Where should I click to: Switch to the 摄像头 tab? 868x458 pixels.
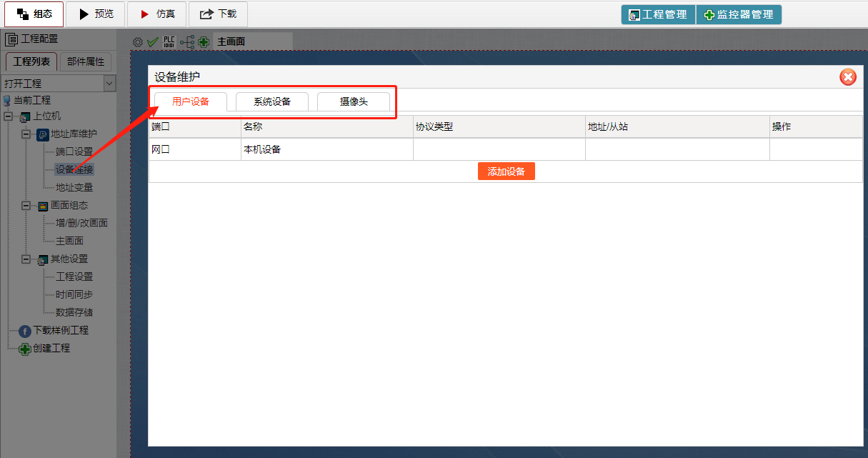[354, 101]
